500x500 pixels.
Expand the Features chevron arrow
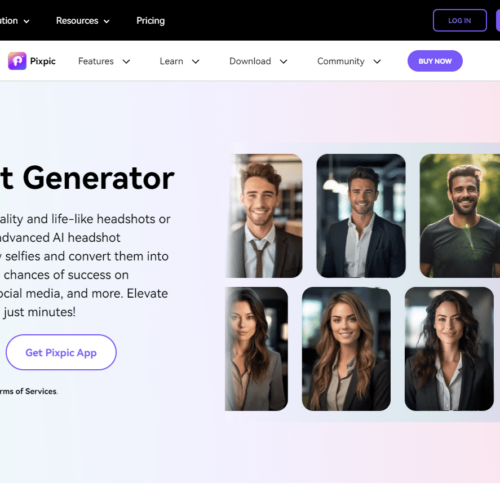click(126, 62)
